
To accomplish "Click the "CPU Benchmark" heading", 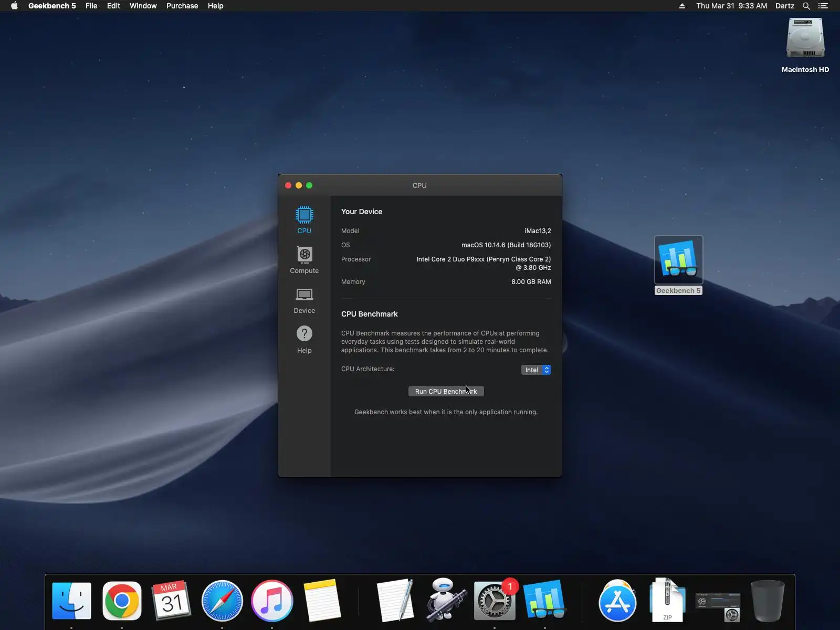I will pos(370,314).
